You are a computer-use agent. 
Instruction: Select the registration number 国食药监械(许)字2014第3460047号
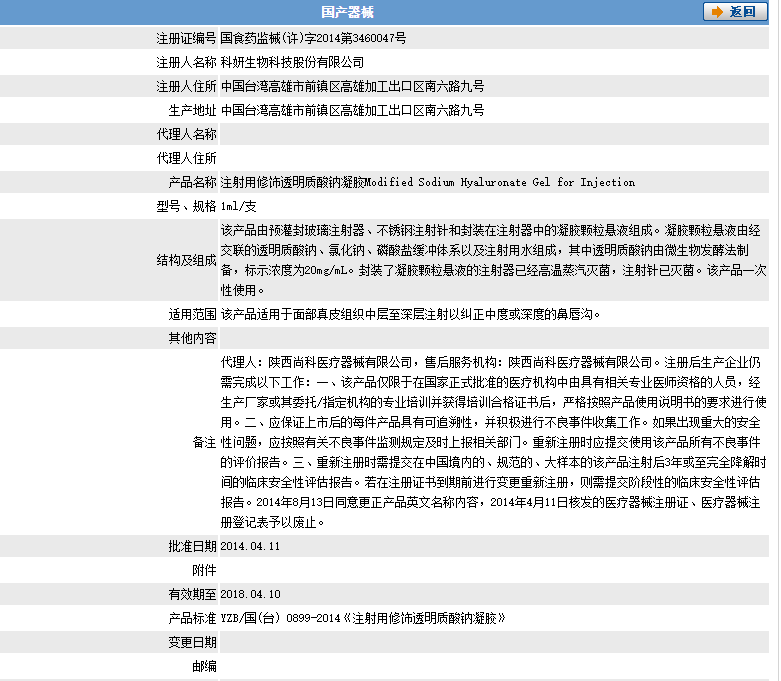[313, 38]
